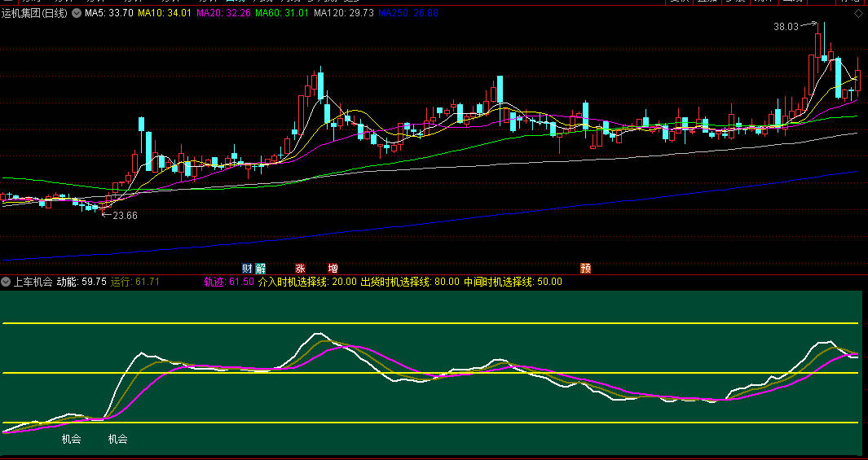
Task: Click the 出货时机选择线 80.00 label
Action: click(410, 283)
